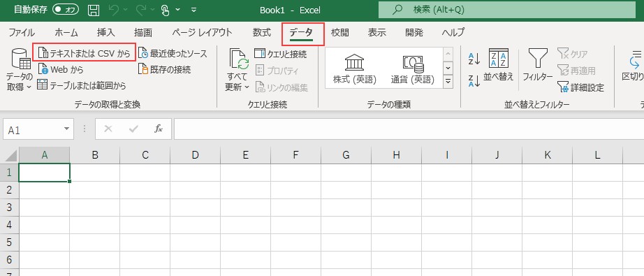Switch to the 描画 tab
Screen dimensions: 644x276
(x=143, y=32)
